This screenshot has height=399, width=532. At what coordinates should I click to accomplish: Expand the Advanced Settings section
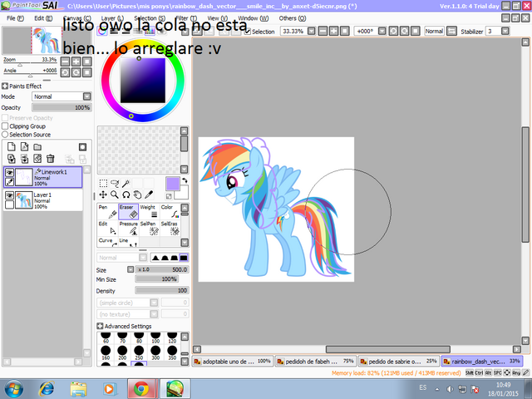tap(100, 326)
